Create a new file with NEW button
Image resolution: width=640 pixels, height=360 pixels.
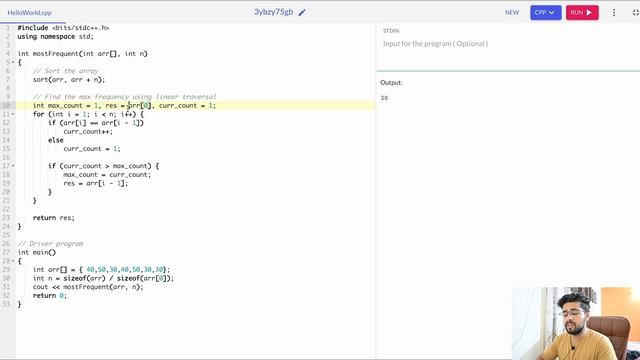(512, 13)
